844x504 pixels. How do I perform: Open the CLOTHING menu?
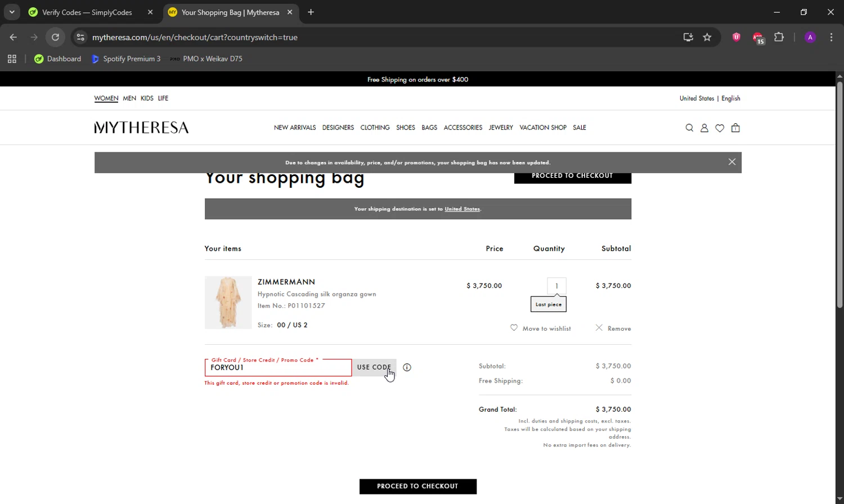pos(375,128)
